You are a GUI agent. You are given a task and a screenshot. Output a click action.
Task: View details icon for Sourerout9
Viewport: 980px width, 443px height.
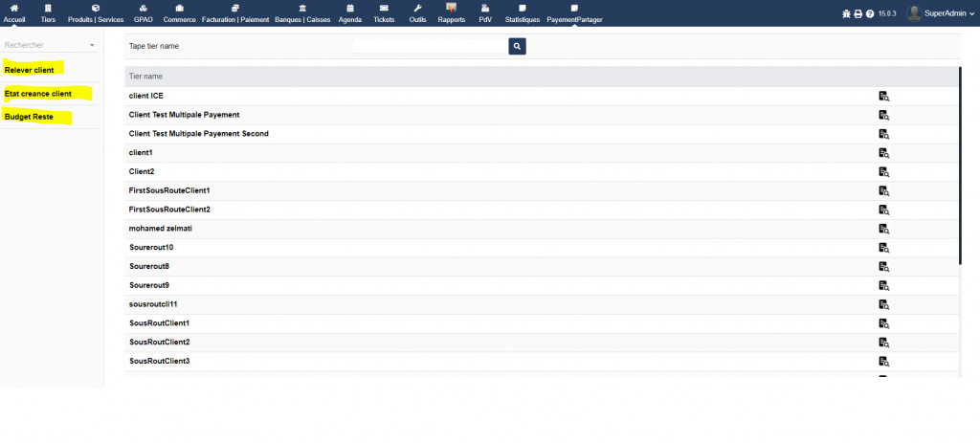(883, 285)
